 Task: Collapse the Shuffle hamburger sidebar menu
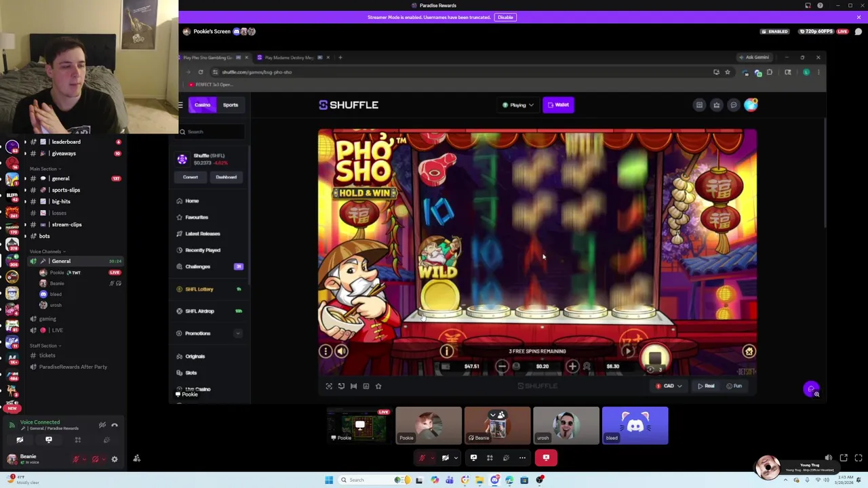click(x=180, y=105)
